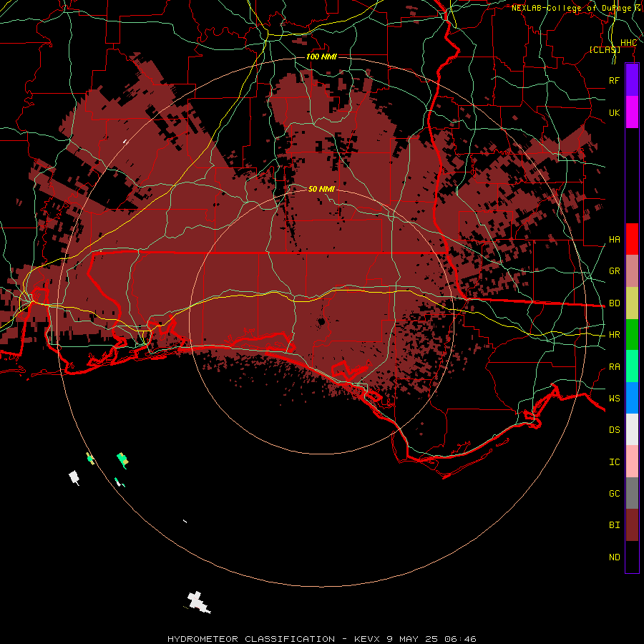Click the ND legend label
644x644 pixels.
(x=615, y=557)
